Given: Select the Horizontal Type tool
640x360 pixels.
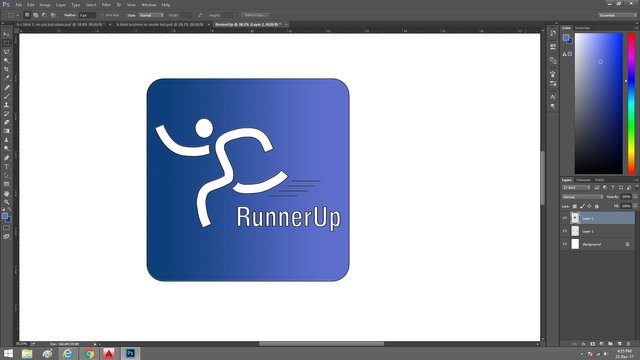Looking at the screenshot, I should (6, 167).
